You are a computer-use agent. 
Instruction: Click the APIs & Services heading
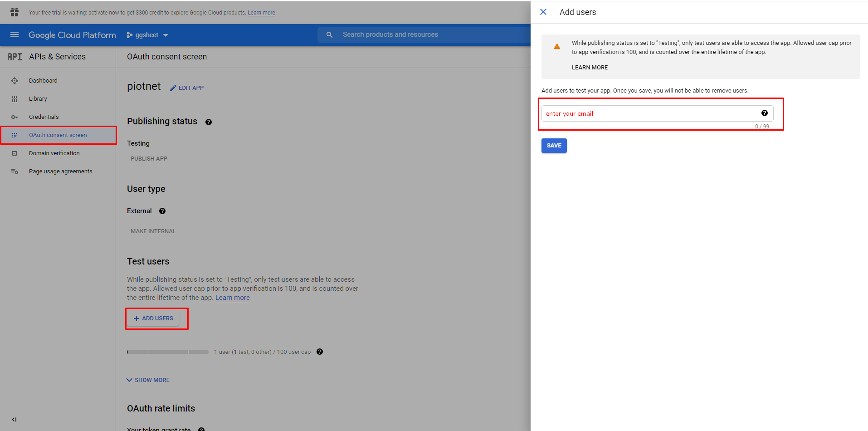[57, 56]
